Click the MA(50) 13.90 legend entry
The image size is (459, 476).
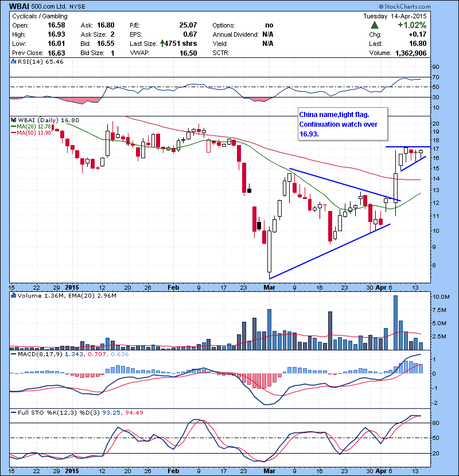(31, 132)
